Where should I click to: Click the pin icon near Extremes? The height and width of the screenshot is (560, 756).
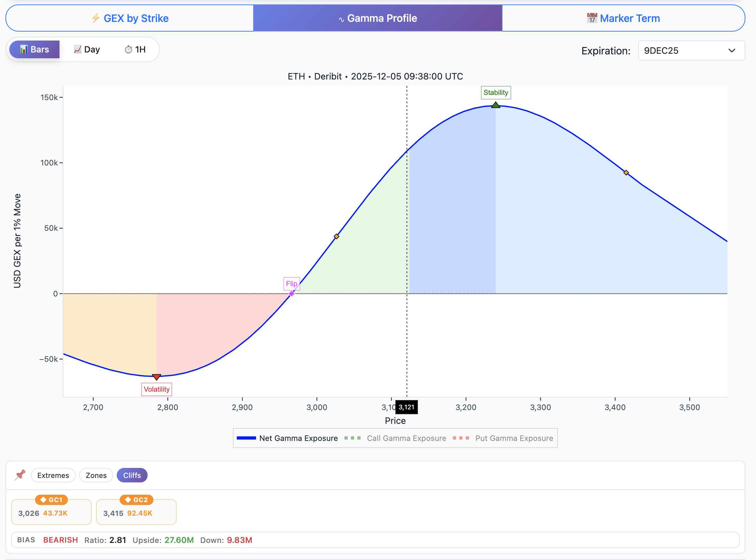[20, 475]
